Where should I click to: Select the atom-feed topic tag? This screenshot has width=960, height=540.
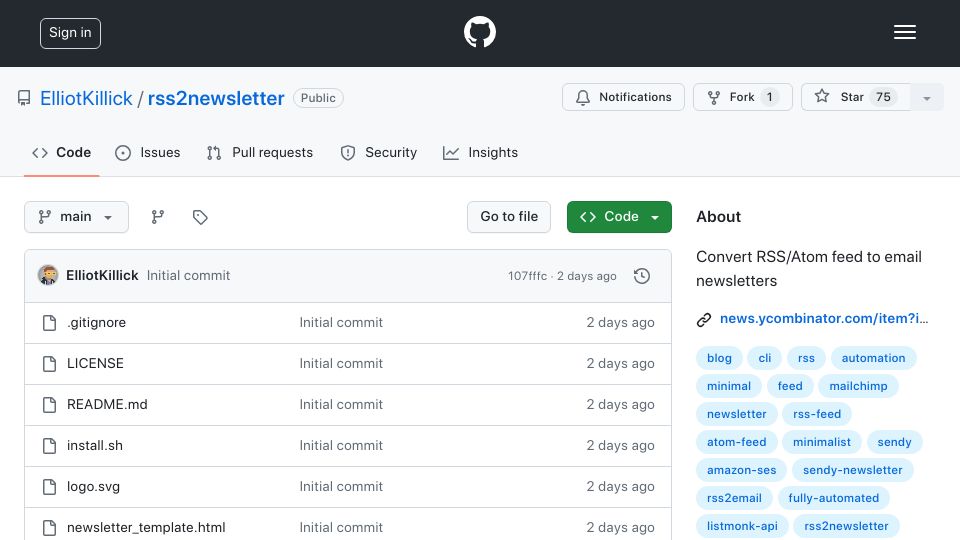pos(737,442)
